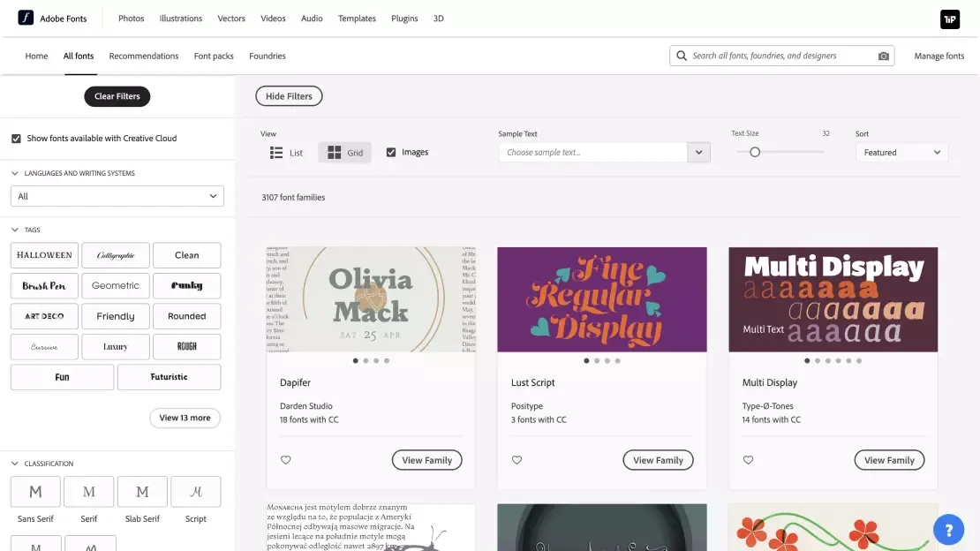View Family for Dapifer
This screenshot has width=980, height=551.
pos(427,460)
